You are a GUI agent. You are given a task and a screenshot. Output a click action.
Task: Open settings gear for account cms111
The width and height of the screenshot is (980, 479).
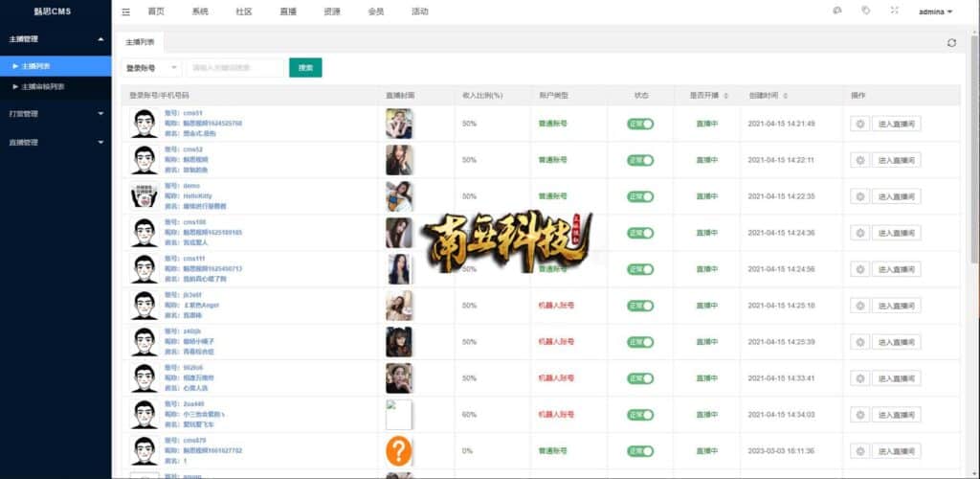(859, 269)
